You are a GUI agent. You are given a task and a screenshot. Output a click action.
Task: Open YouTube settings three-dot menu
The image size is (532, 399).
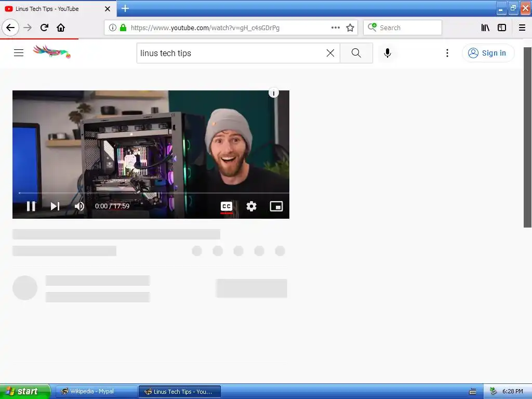coord(447,53)
